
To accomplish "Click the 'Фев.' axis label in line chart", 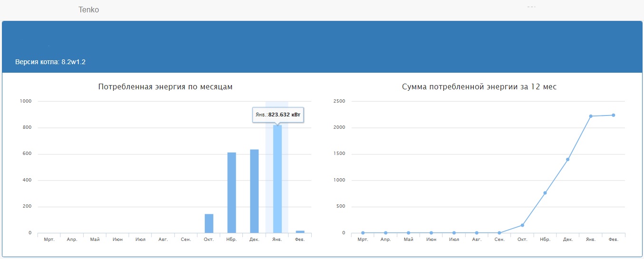I will coord(614,240).
